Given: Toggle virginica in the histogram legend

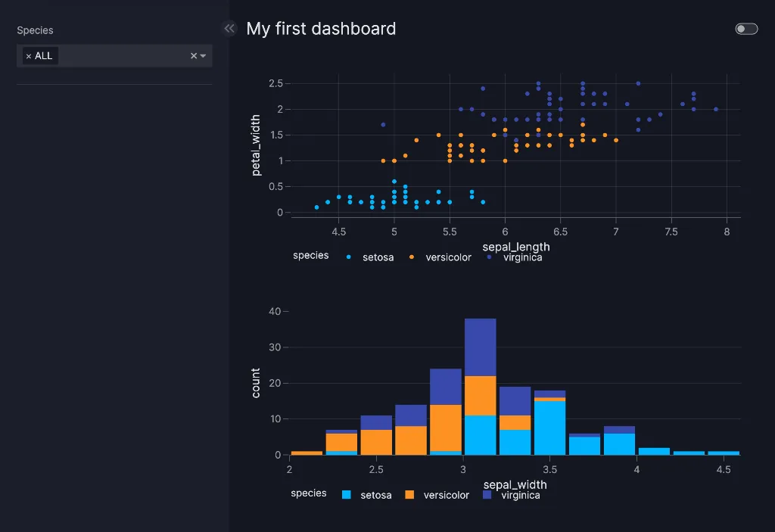Looking at the screenshot, I should coord(520,495).
